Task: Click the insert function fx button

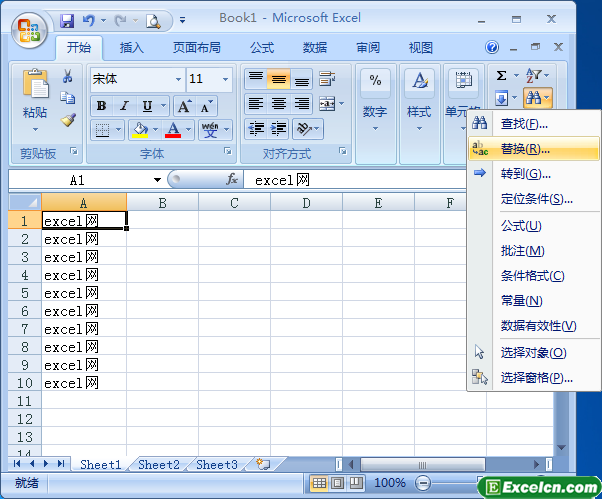Action: point(232,179)
